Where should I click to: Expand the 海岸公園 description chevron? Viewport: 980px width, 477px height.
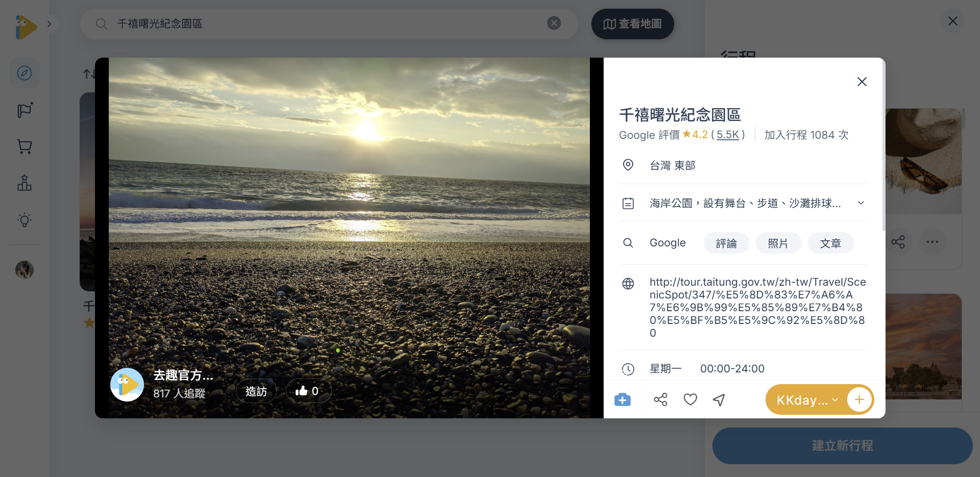coord(861,203)
